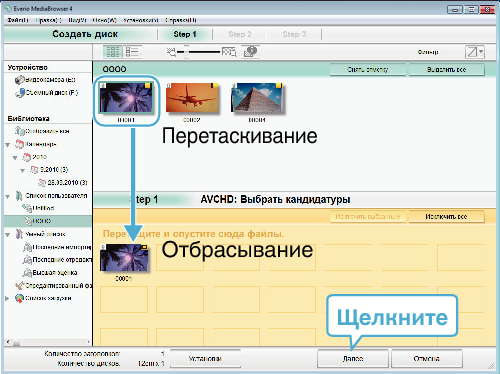The width and height of the screenshot is (500, 374).
Task: Click the Отмена button
Action: [x=427, y=359]
